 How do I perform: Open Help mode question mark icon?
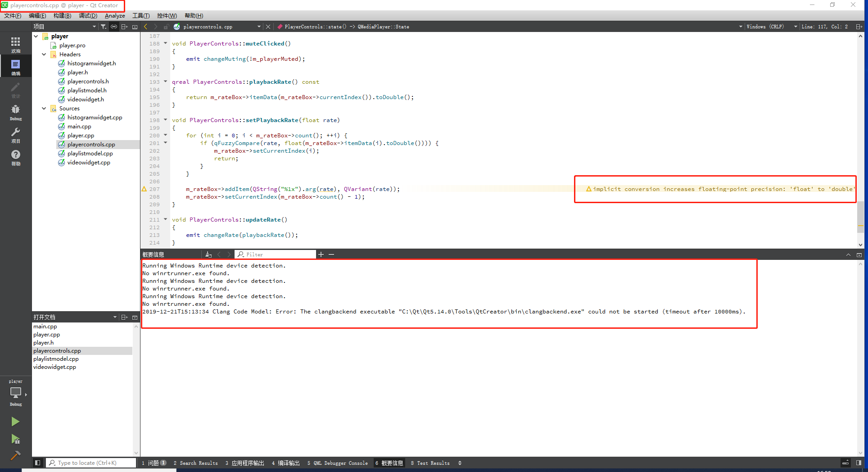[x=15, y=157]
